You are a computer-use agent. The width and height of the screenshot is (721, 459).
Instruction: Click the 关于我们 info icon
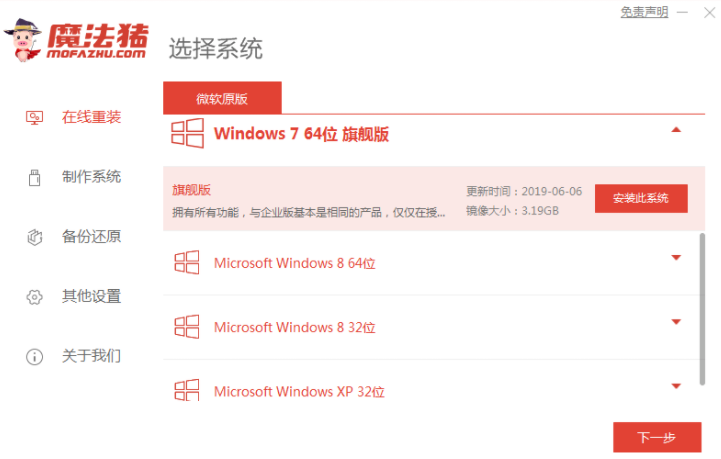(34, 357)
